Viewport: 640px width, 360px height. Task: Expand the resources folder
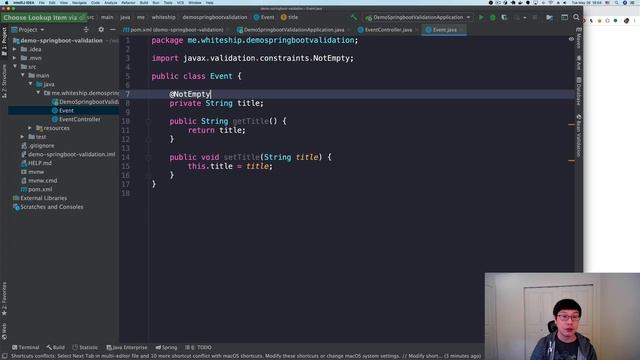(30, 128)
